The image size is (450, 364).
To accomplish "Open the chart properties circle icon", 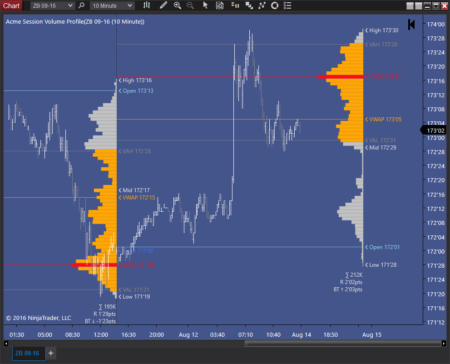I will pos(275,5).
